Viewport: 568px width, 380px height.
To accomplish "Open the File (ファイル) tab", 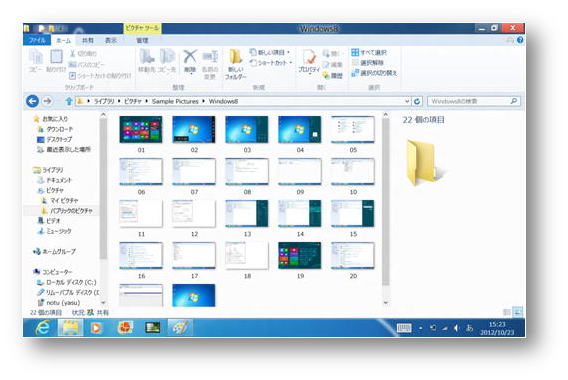I will pyautogui.click(x=37, y=40).
